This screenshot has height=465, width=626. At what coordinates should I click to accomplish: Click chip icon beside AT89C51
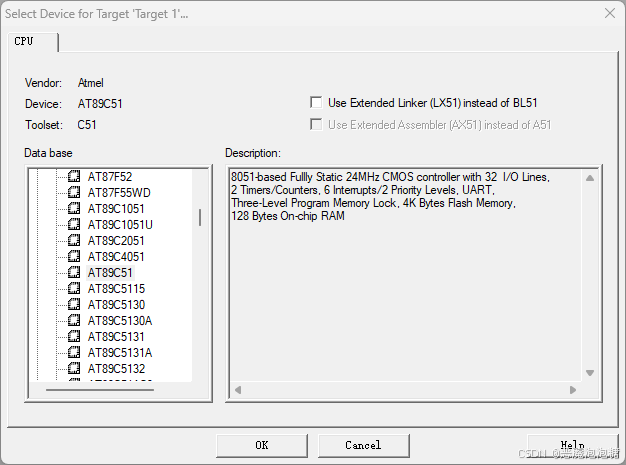coord(74,272)
